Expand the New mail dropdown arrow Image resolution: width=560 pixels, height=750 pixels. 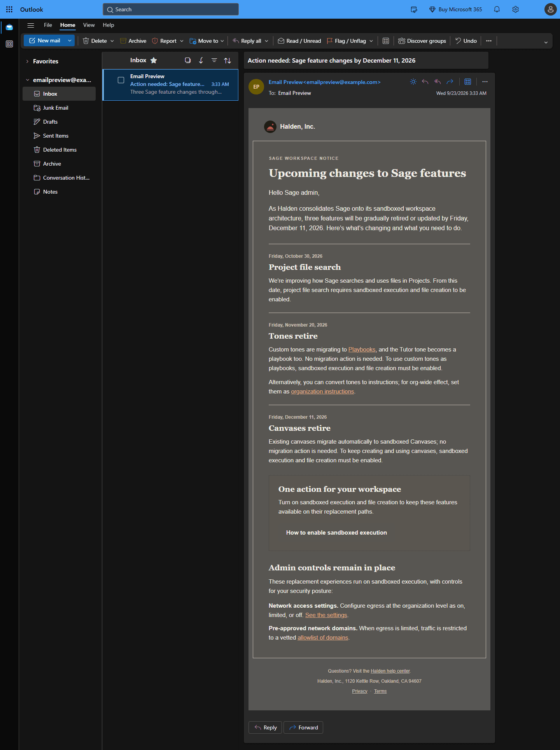tap(70, 40)
